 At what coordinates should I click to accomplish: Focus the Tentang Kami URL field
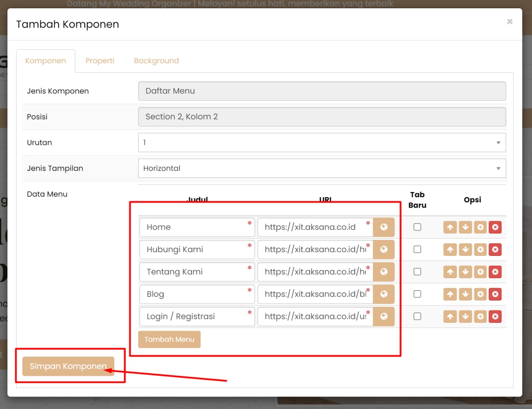pos(315,272)
